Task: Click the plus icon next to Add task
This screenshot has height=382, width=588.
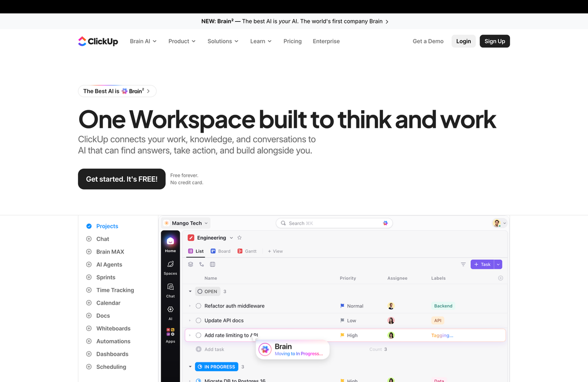Action: [x=198, y=349]
